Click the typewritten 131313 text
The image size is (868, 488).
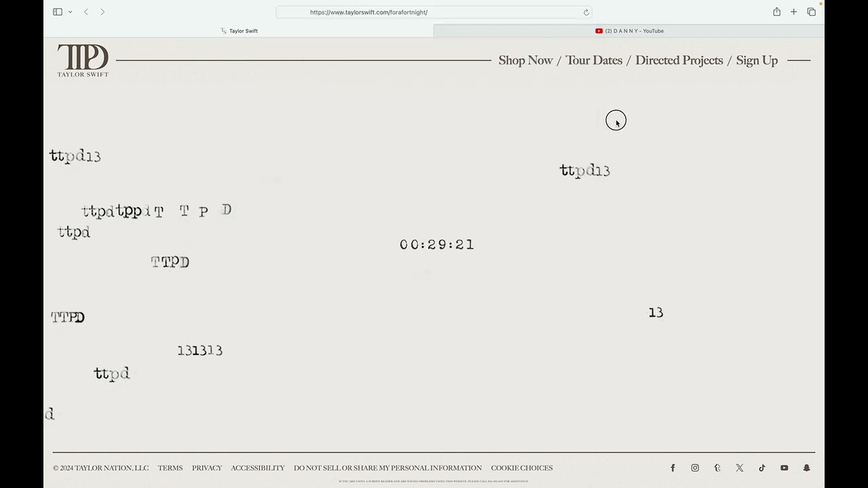200,350
